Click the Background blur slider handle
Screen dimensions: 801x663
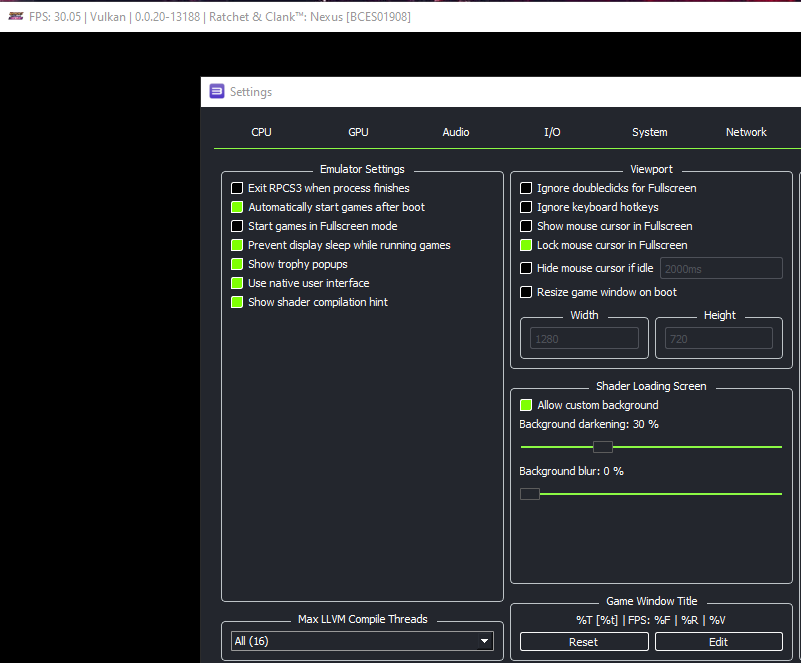530,494
